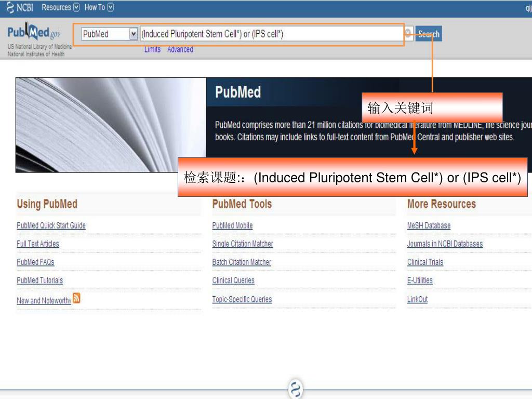Open the Limits link

[x=152, y=49]
